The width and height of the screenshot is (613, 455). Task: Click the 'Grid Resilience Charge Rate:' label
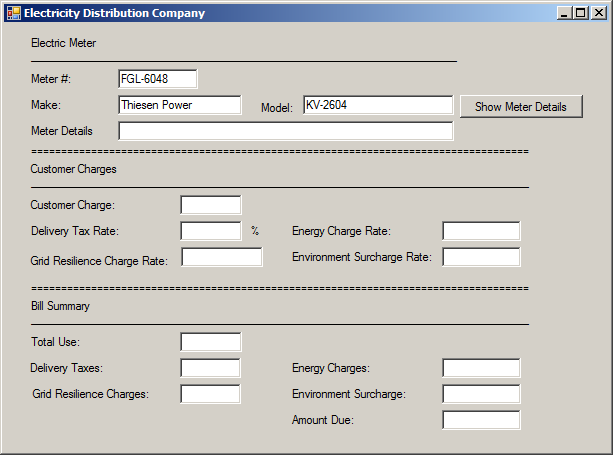pos(99,261)
